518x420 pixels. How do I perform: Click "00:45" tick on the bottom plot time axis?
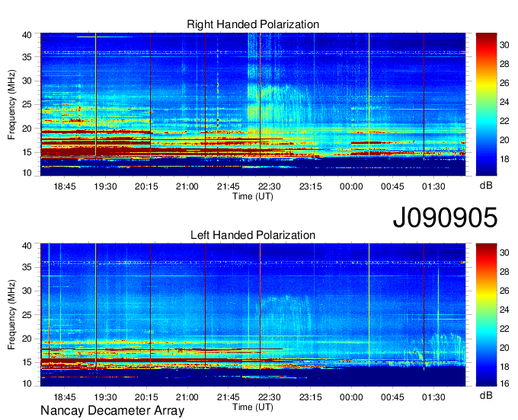point(392,397)
